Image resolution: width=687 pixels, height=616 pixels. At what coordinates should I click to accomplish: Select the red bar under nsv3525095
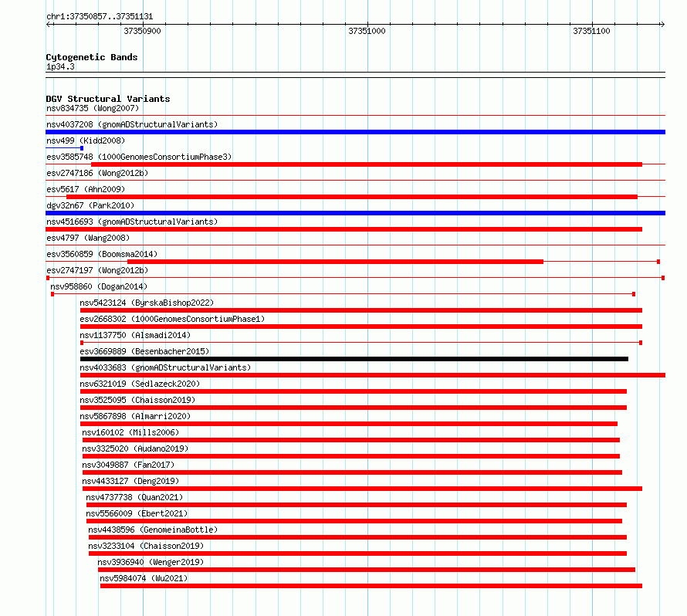(x=353, y=408)
